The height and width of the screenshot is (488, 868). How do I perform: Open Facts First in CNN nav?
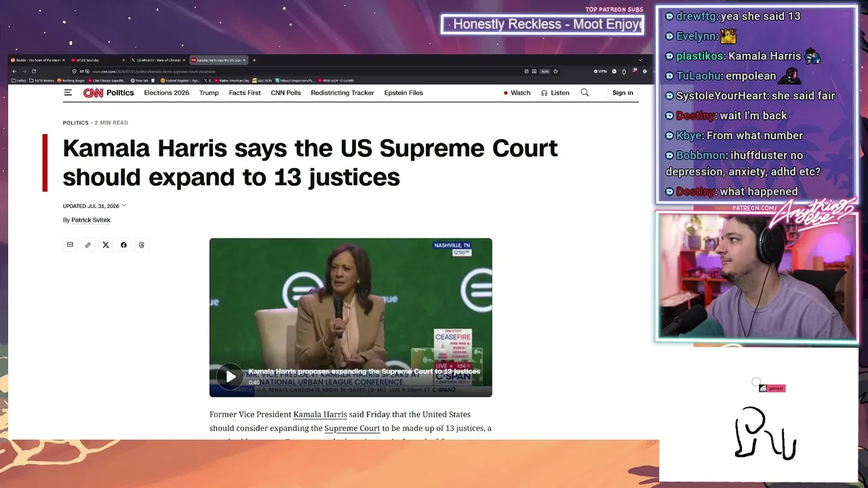coord(245,93)
